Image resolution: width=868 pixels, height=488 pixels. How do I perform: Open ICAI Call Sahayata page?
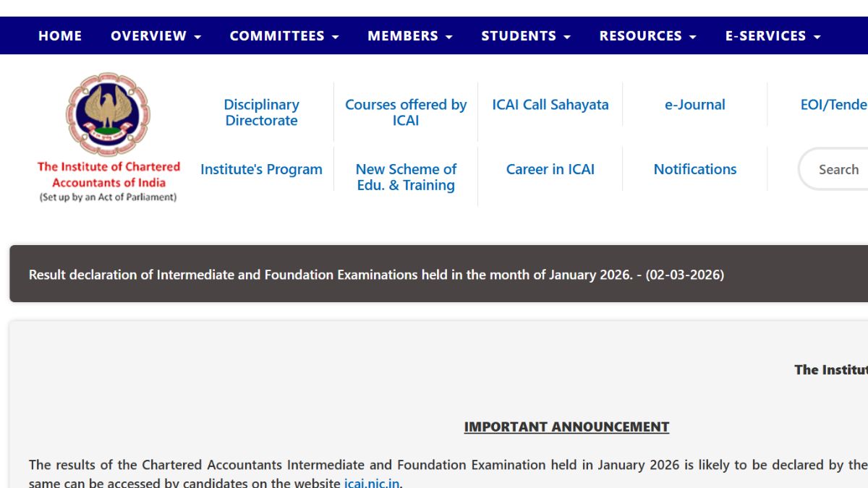click(550, 105)
